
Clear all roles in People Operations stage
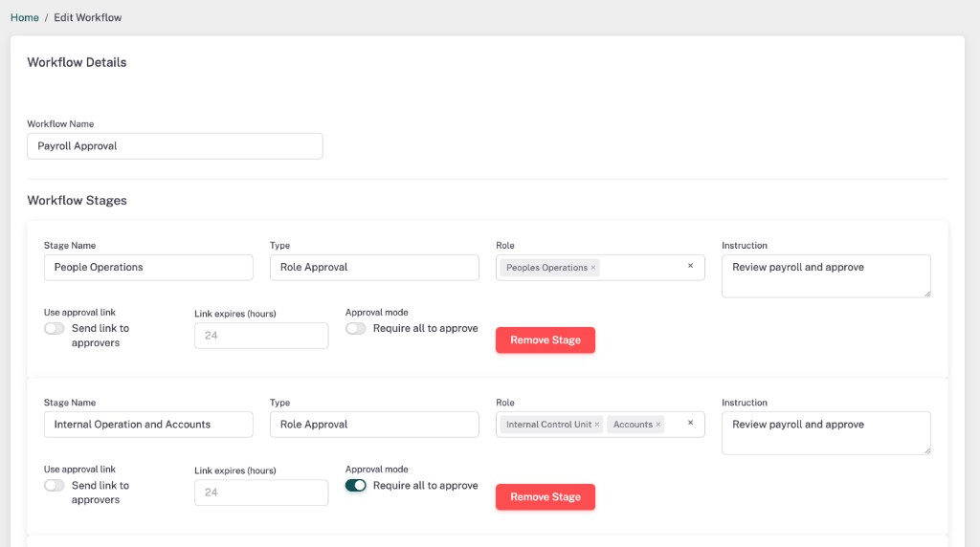click(691, 266)
